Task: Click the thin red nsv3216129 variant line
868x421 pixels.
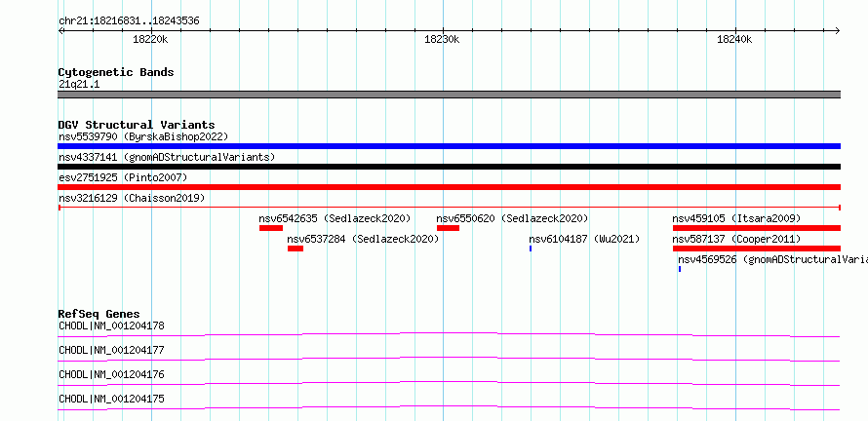Action: (x=449, y=208)
